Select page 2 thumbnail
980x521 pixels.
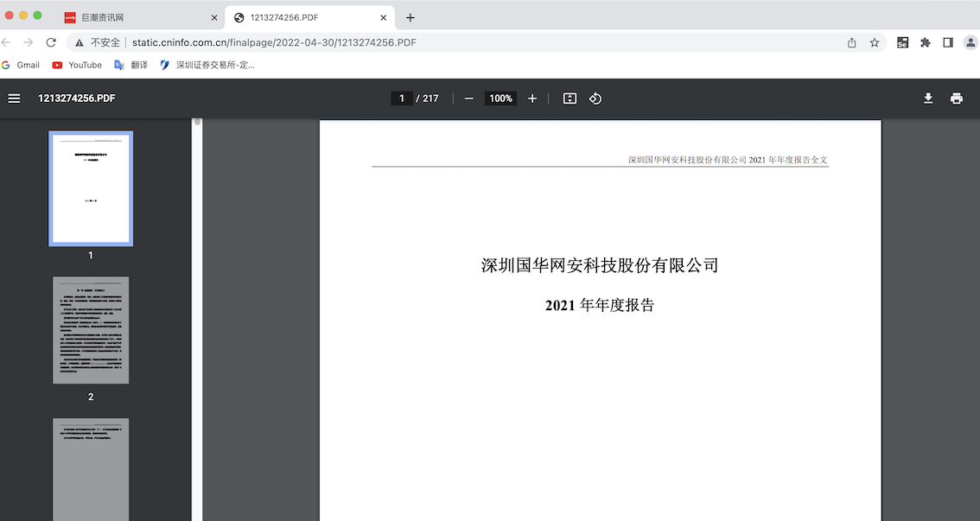91,330
